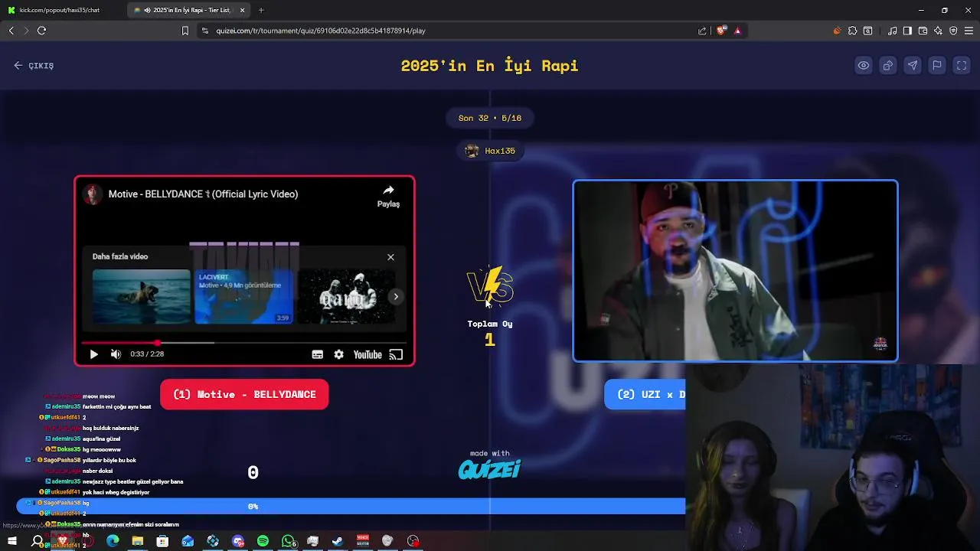Go forward in browser history

[x=26, y=31]
